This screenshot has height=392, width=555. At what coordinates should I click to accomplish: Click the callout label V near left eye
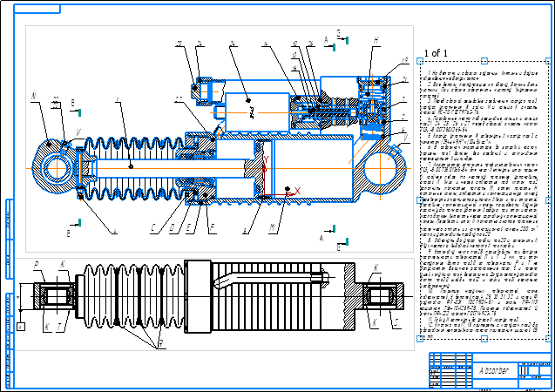[x=78, y=132]
